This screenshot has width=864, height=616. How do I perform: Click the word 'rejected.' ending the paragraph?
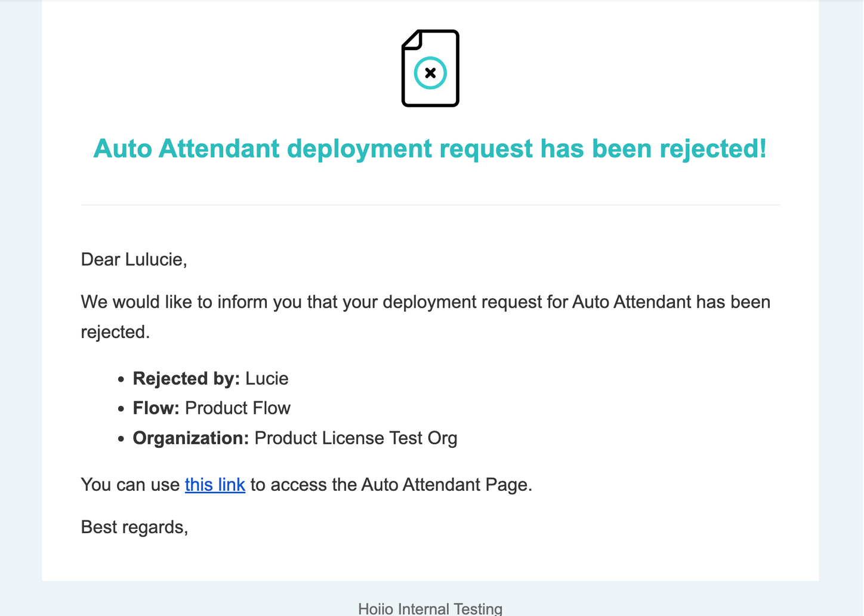115,332
